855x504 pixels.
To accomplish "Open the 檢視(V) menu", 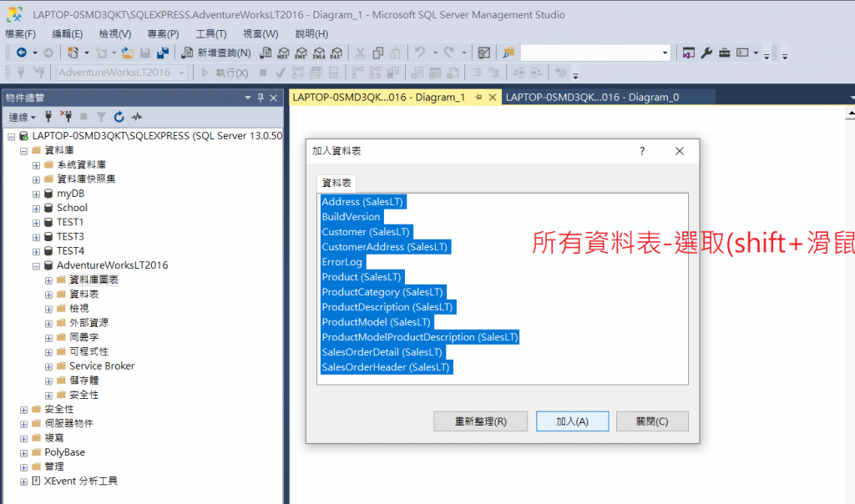I will 115,33.
